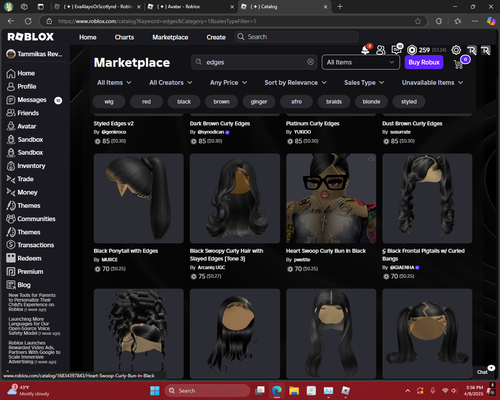Switch to the Avatar - Roblox tab
The height and width of the screenshot is (400, 500).
(190, 7)
